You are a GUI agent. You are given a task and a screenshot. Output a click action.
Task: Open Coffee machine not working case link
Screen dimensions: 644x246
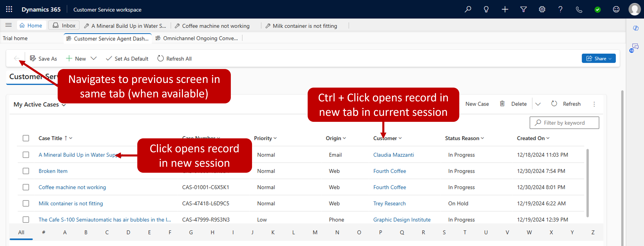tap(72, 187)
